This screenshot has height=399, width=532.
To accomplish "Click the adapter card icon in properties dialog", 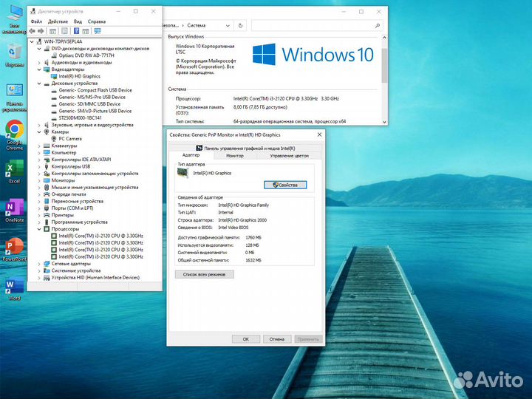I will [183, 173].
